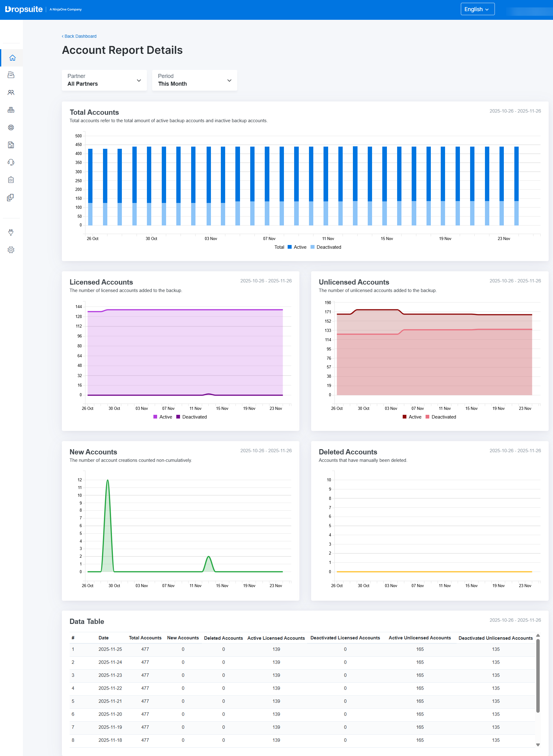Toggle Active series in Total Accounts legend

tap(297, 247)
